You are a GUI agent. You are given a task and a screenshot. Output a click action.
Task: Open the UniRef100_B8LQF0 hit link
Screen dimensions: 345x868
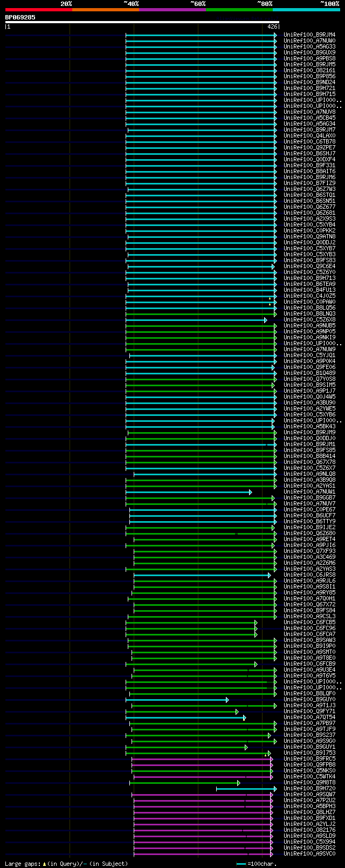309,693
